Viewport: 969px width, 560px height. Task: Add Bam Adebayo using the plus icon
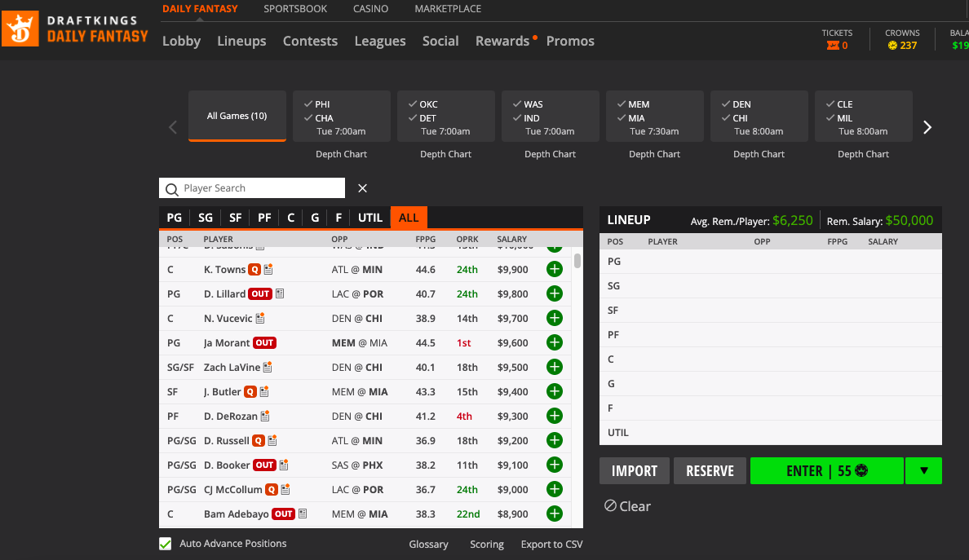coord(554,514)
